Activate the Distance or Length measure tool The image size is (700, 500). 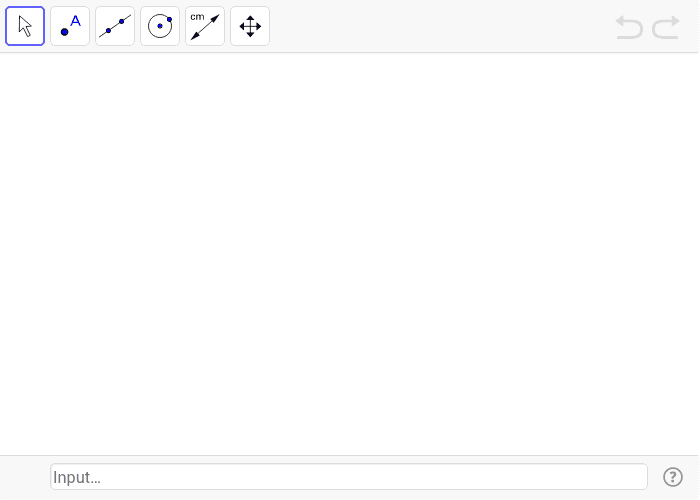pos(205,26)
